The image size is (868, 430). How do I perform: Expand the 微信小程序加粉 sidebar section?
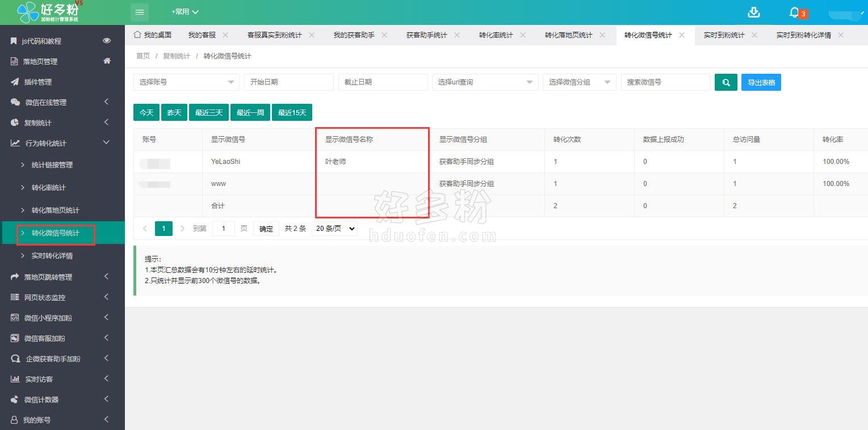[x=106, y=318]
